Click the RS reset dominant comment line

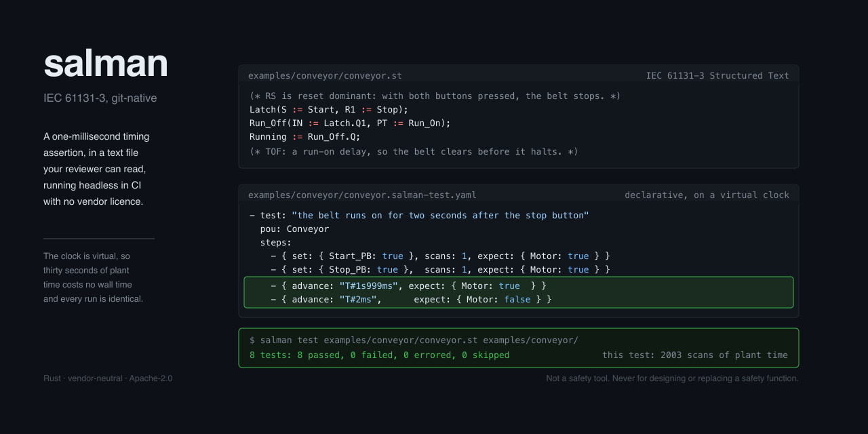[x=435, y=96]
